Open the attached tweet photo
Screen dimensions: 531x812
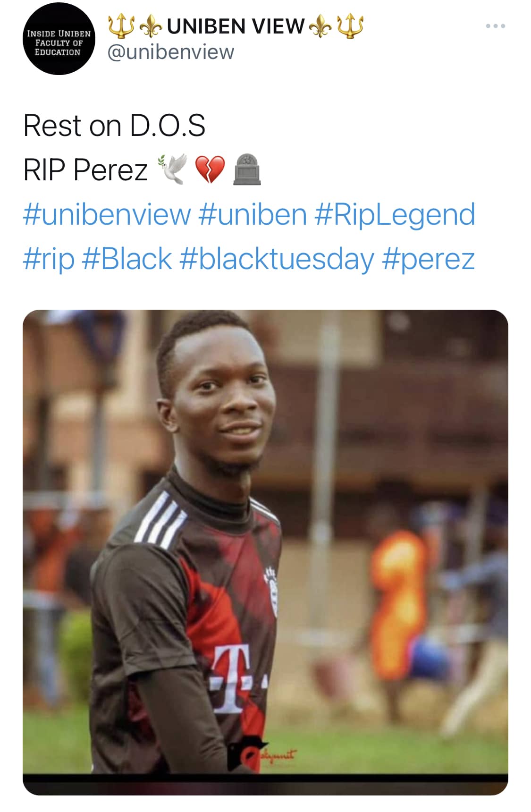coord(265,552)
